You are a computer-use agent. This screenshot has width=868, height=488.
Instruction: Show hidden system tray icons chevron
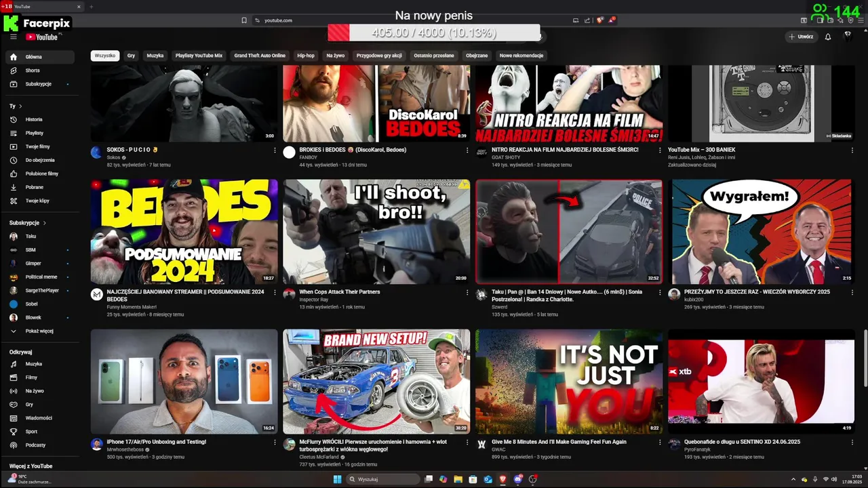click(793, 479)
